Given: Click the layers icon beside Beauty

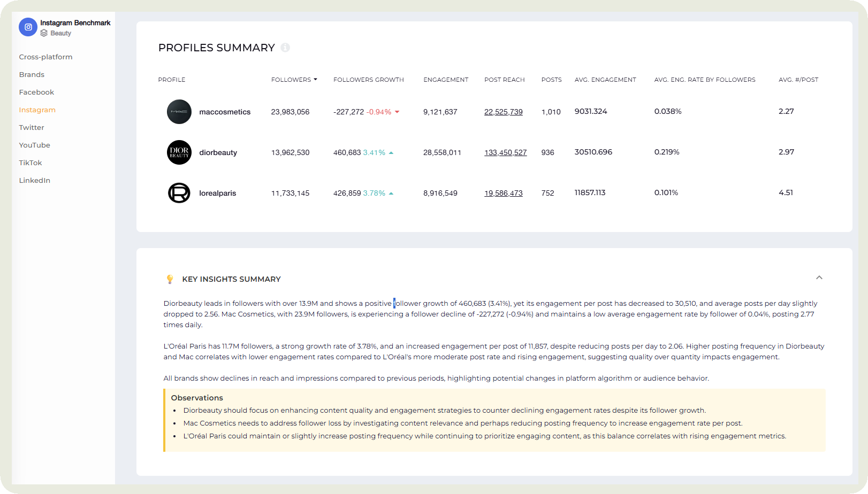Looking at the screenshot, I should pyautogui.click(x=44, y=33).
